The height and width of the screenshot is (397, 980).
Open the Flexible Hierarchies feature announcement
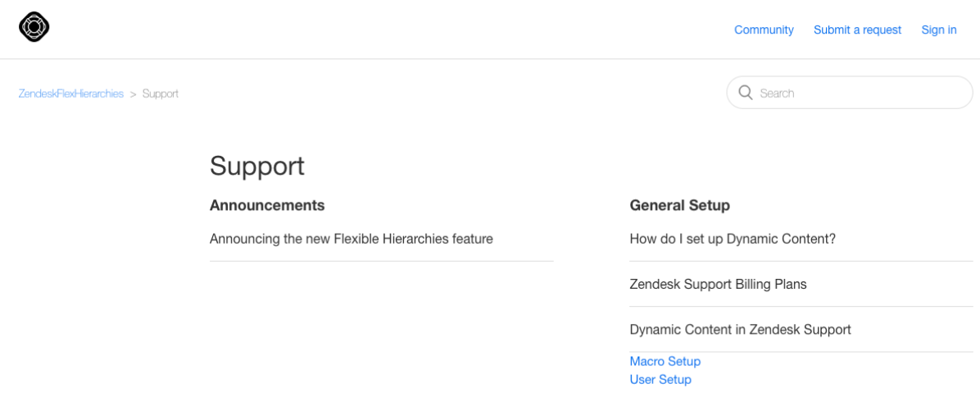(x=352, y=239)
